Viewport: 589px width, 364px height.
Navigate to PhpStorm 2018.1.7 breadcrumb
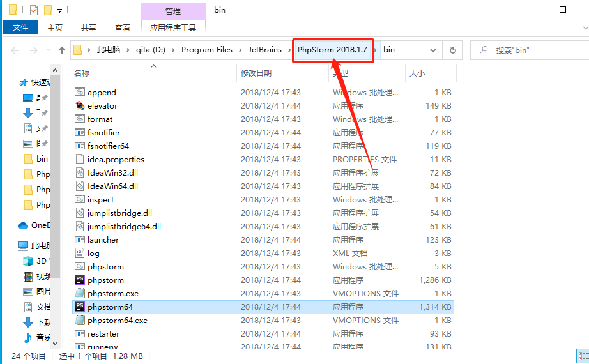pyautogui.click(x=332, y=50)
